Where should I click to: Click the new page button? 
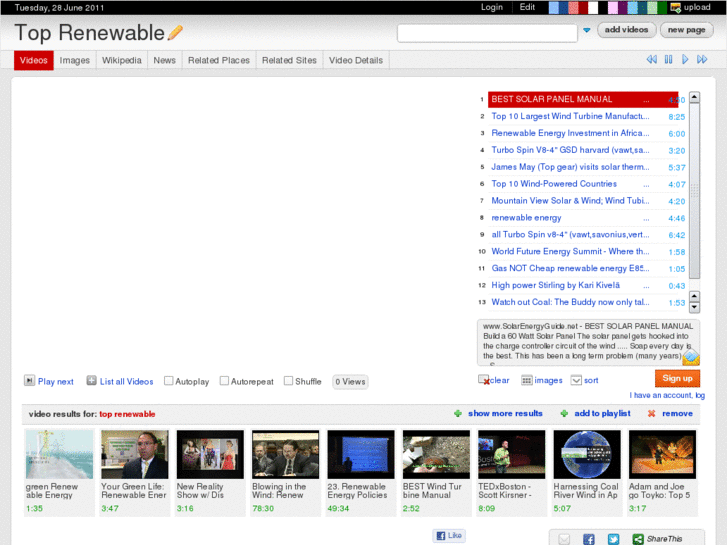(687, 30)
